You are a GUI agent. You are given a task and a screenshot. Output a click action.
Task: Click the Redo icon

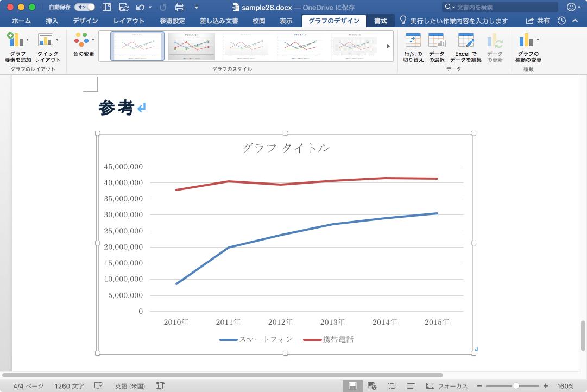pyautogui.click(x=163, y=7)
